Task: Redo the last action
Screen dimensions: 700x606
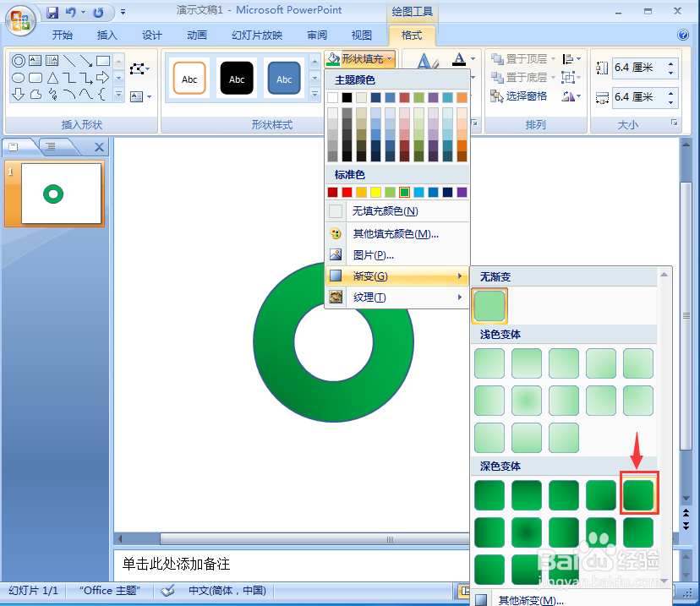Action: 98,13
